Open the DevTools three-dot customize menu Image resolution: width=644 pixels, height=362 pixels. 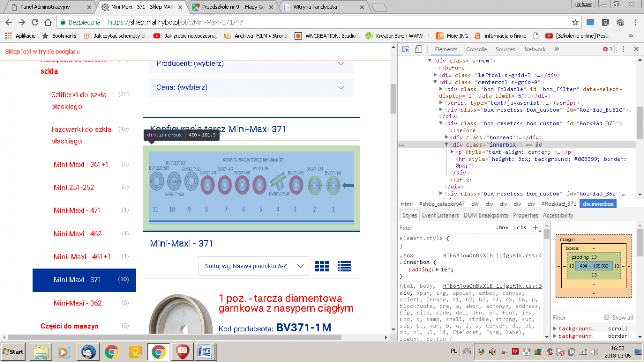point(623,49)
